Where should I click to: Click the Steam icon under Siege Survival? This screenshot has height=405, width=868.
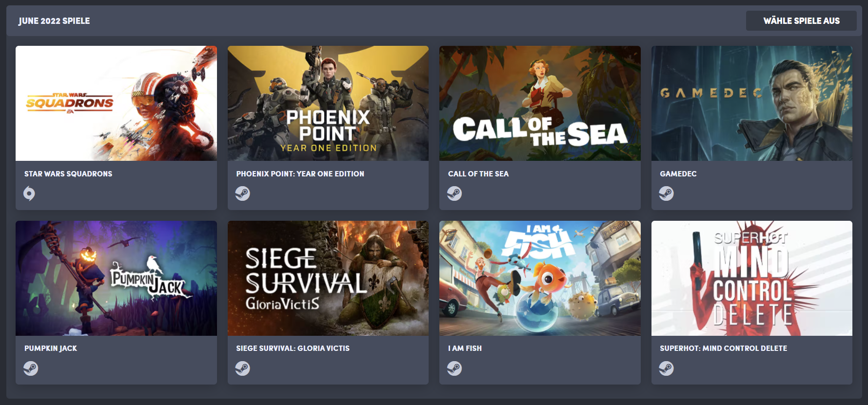point(242,368)
